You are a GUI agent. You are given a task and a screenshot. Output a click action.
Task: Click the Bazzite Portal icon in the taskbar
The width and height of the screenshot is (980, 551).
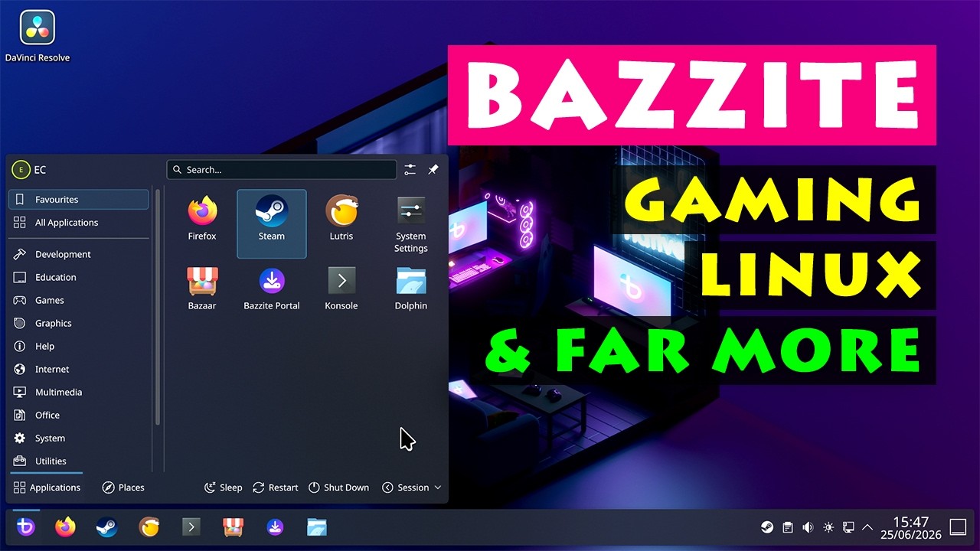pos(275,527)
